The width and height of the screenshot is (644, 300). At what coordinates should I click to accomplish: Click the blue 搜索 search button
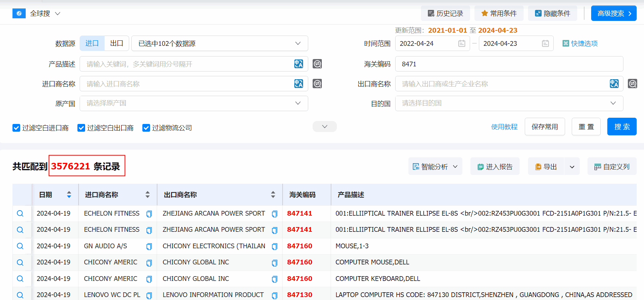pos(622,127)
